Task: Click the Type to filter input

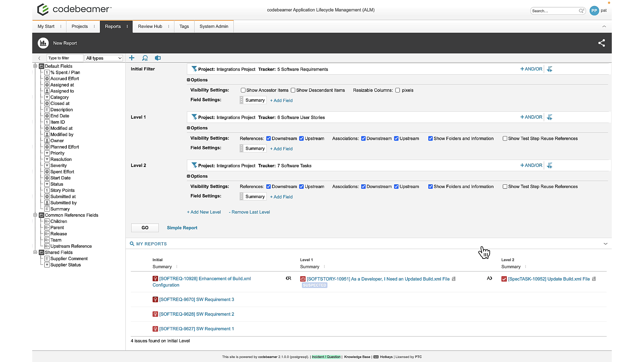Action: (x=65, y=58)
